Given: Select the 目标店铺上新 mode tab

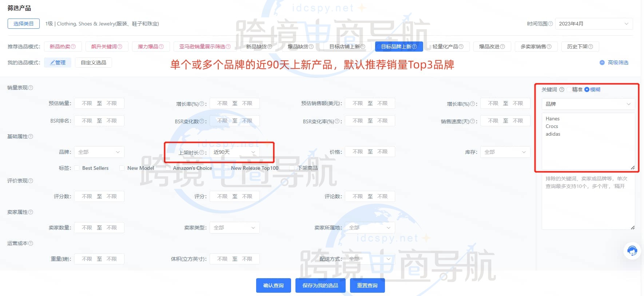Looking at the screenshot, I should coord(347,47).
